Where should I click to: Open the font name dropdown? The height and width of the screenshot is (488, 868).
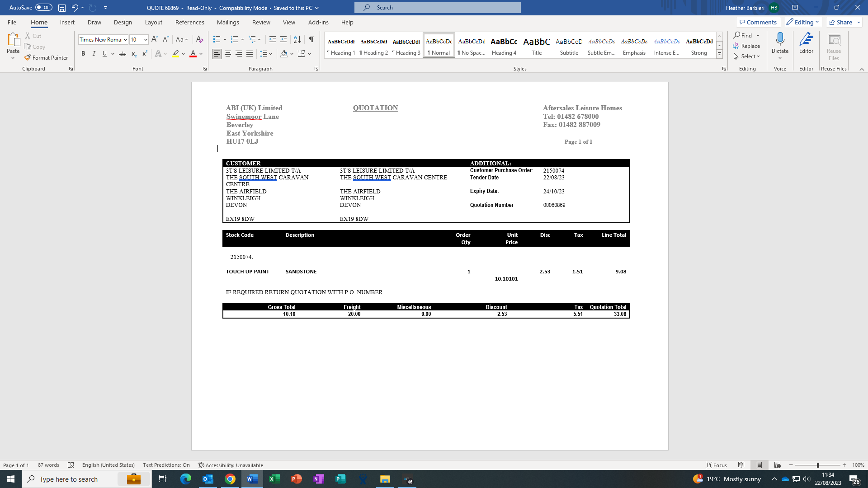[x=125, y=40]
